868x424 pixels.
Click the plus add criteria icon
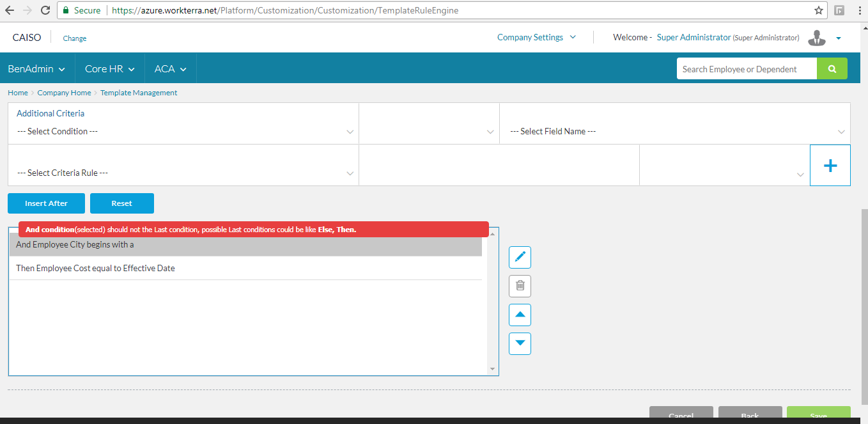point(830,166)
